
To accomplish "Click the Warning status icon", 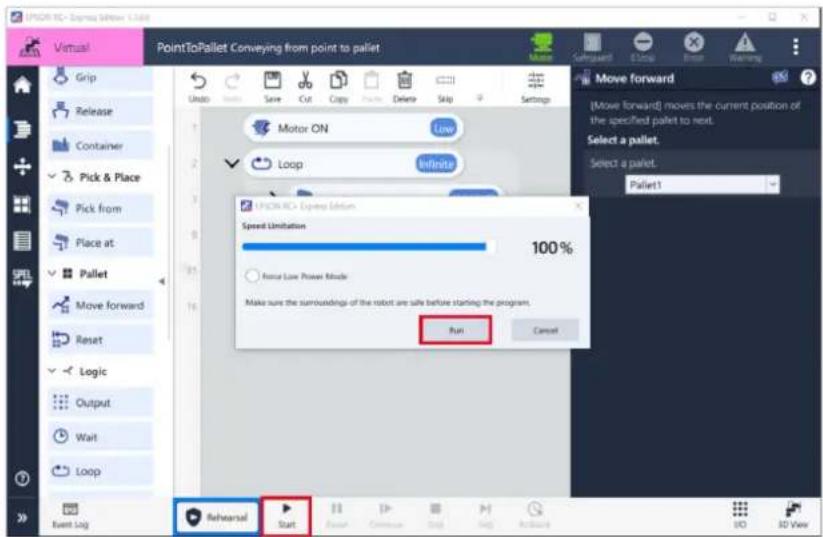I will (745, 47).
